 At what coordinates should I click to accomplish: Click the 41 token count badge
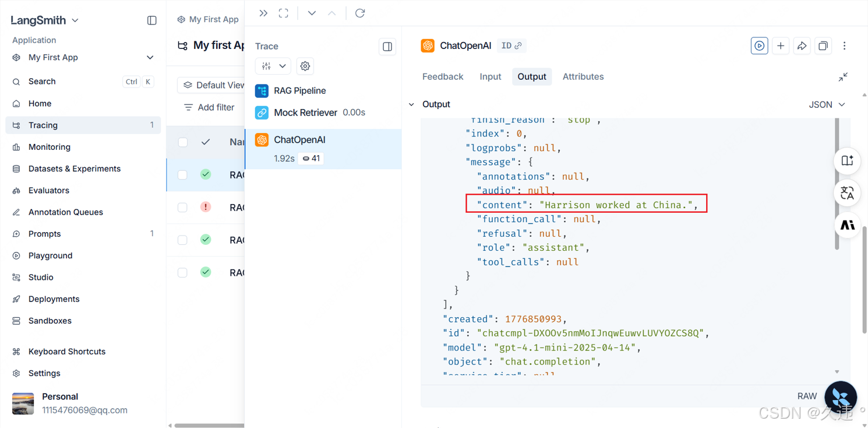(x=311, y=159)
